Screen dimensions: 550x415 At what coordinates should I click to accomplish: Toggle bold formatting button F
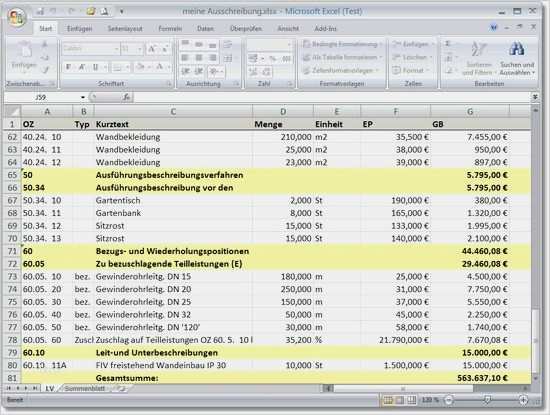point(68,67)
